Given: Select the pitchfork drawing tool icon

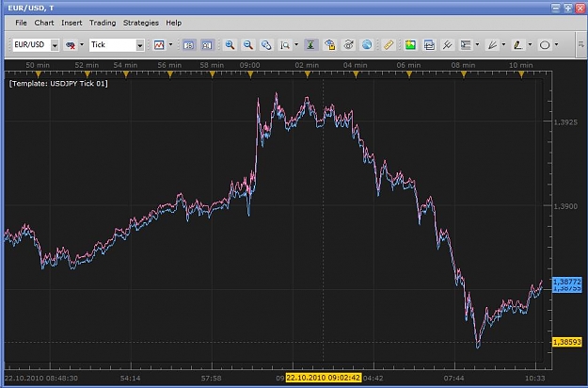Looking at the screenshot, I should 447,45.
